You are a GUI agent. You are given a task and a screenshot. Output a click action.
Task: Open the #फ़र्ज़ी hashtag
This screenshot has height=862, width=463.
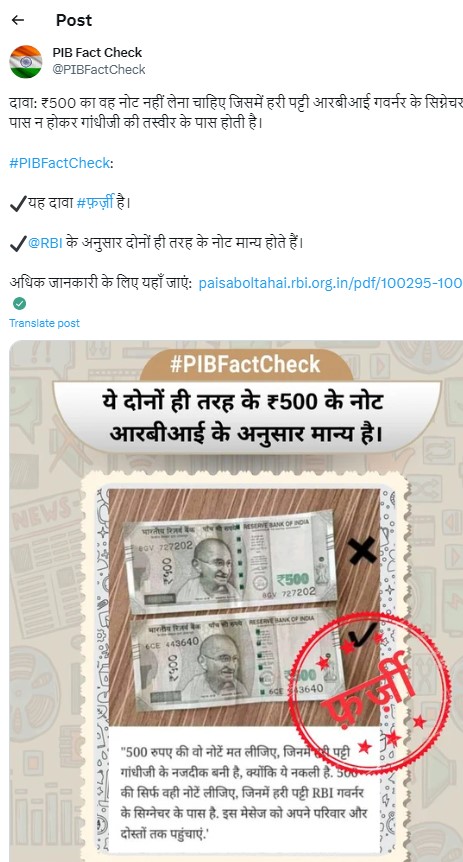[x=94, y=203]
